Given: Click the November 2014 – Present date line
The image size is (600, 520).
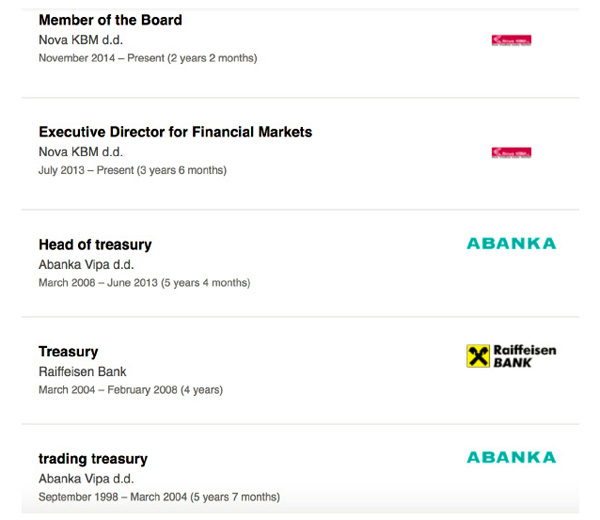Looking at the screenshot, I should [x=148, y=58].
